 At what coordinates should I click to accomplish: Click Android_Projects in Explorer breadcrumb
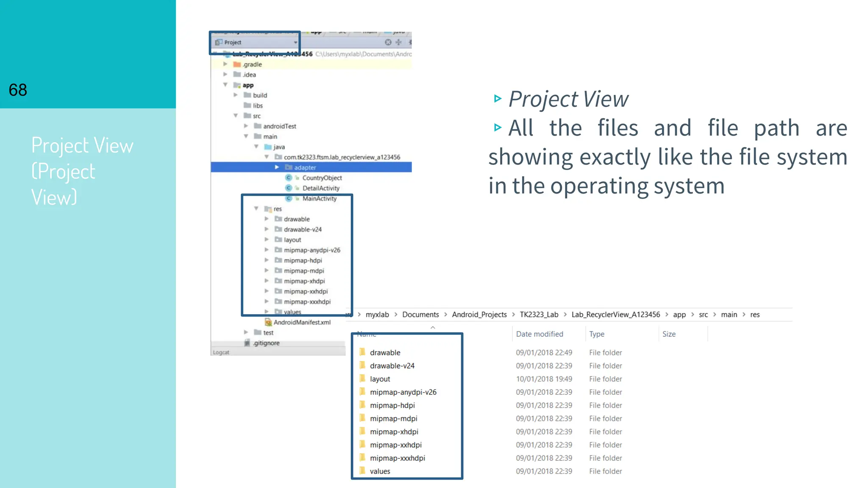pos(479,315)
